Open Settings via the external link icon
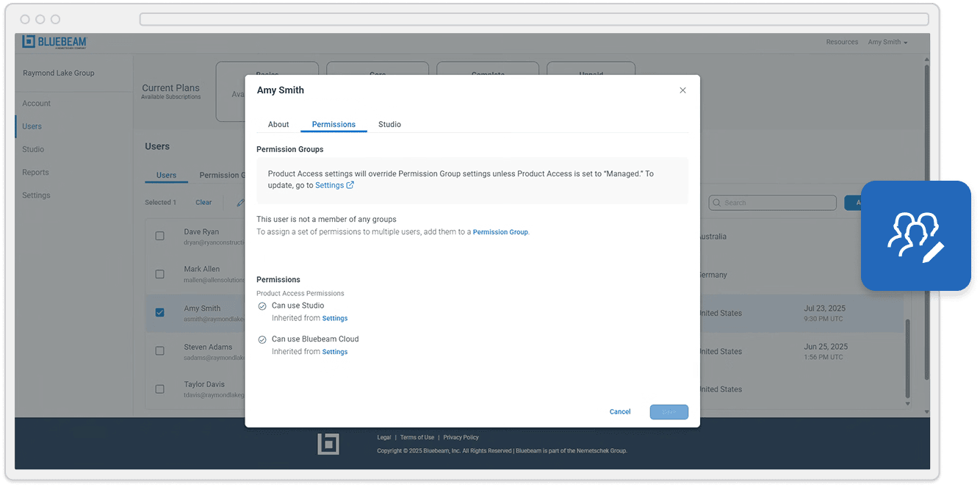 [349, 185]
